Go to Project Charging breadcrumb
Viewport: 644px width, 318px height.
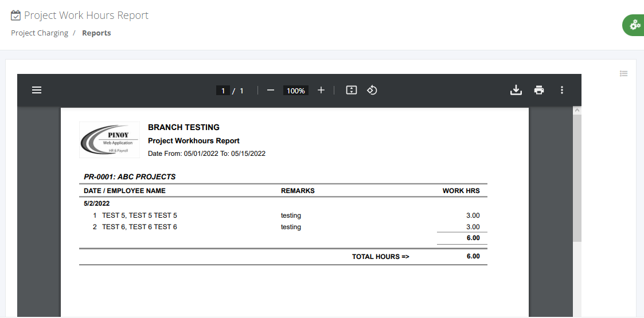coord(40,33)
